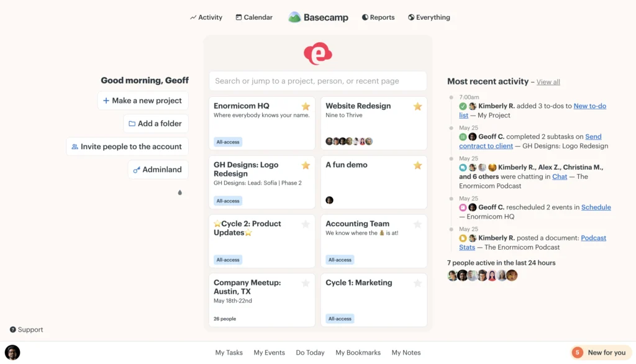Open the Schedule link in activity feed

tap(596, 207)
